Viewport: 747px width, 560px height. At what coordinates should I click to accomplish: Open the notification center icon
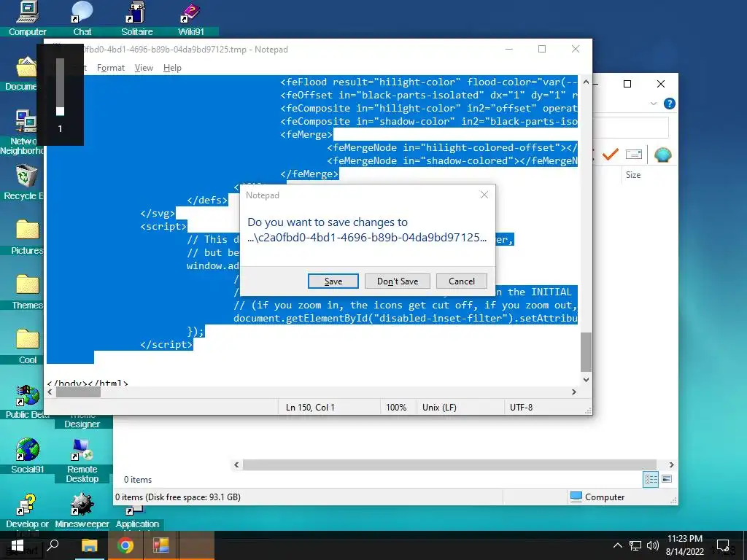tap(723, 545)
